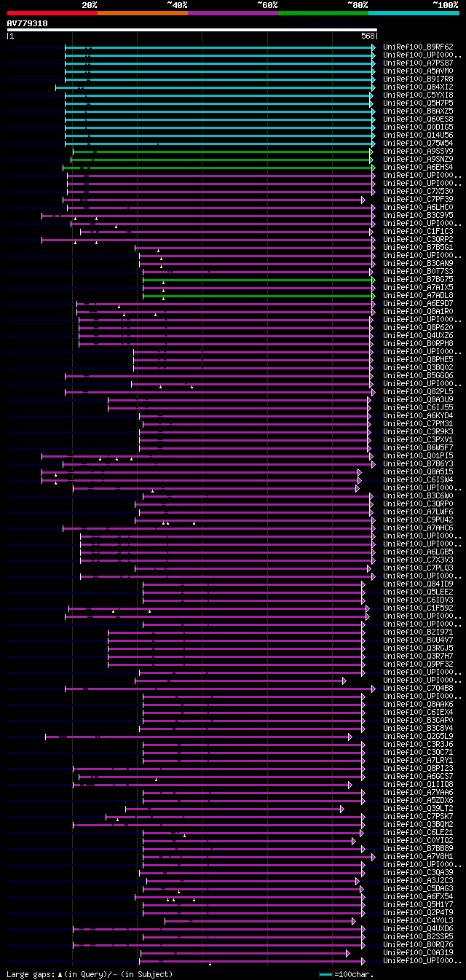Open the UniRef100_A5AVM0 hit
The image size is (466, 980).
tap(418, 71)
